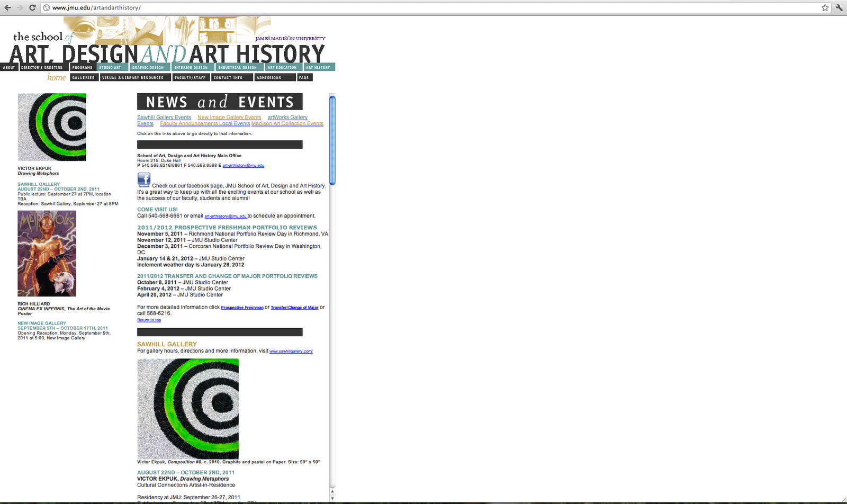Click the Facebook icon

tap(144, 179)
